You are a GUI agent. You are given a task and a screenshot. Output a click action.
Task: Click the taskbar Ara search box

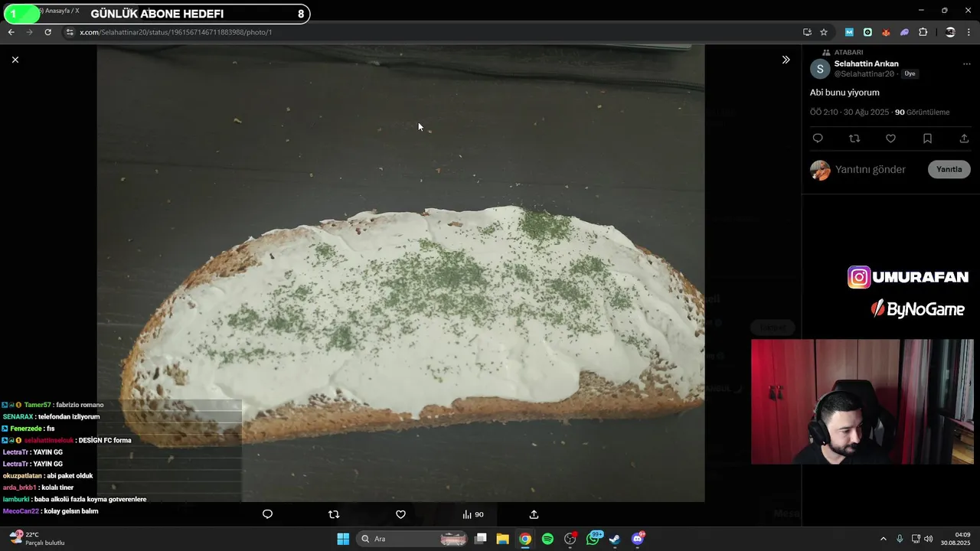tap(413, 539)
